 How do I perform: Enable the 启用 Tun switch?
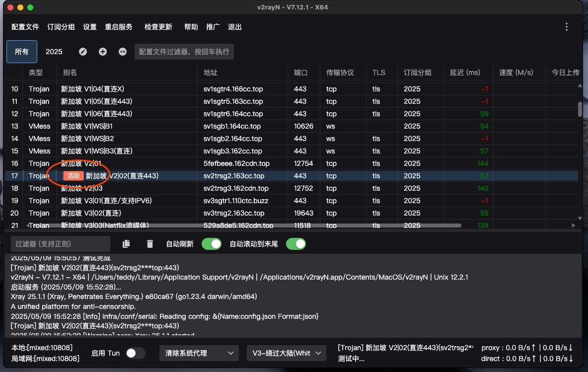(136, 353)
